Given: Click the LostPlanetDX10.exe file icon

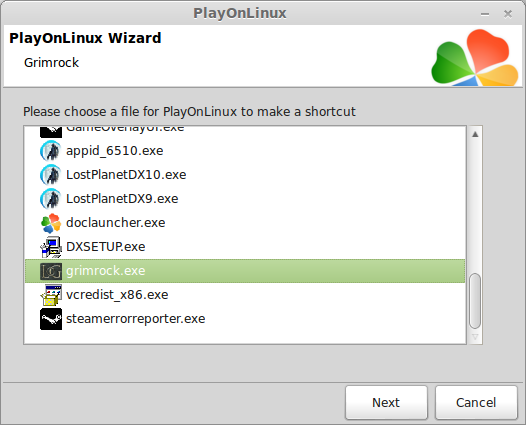Looking at the screenshot, I should click(51, 175).
